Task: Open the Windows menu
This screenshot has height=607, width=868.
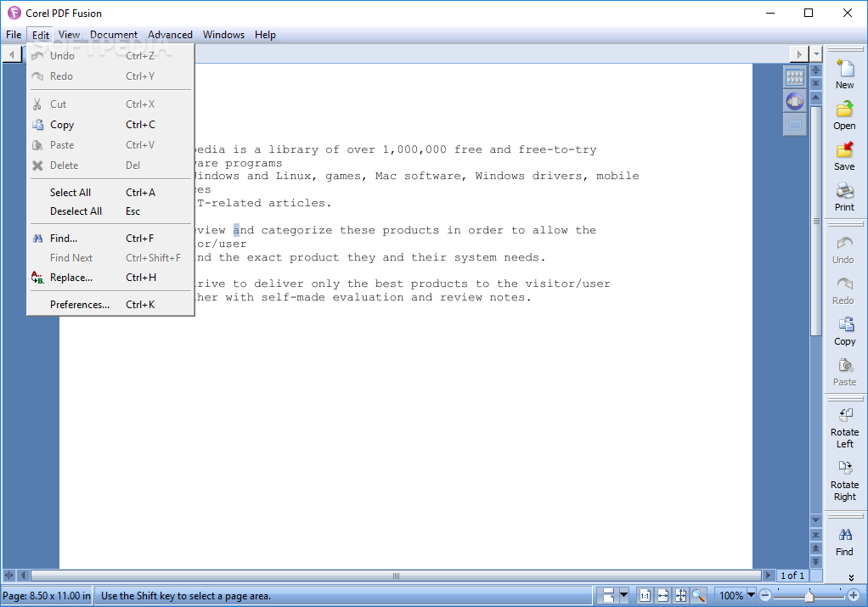Action: [x=223, y=35]
